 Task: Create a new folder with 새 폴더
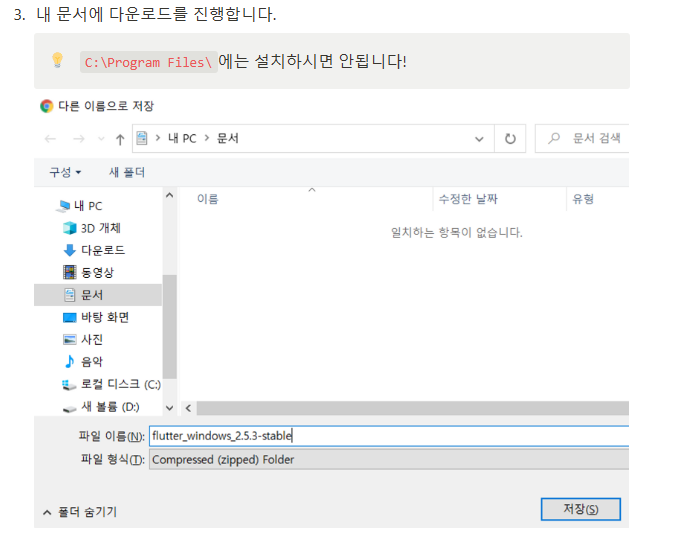pyautogui.click(x=127, y=172)
